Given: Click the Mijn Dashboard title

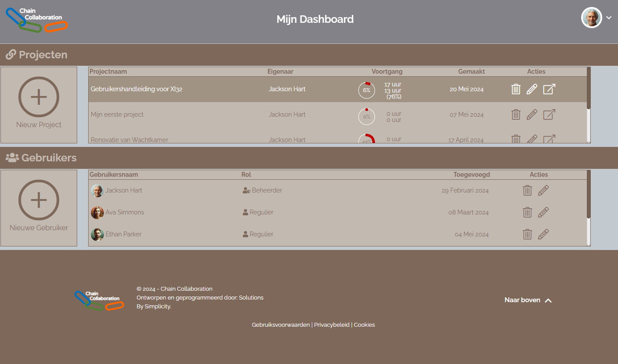Looking at the screenshot, I should tap(315, 19).
